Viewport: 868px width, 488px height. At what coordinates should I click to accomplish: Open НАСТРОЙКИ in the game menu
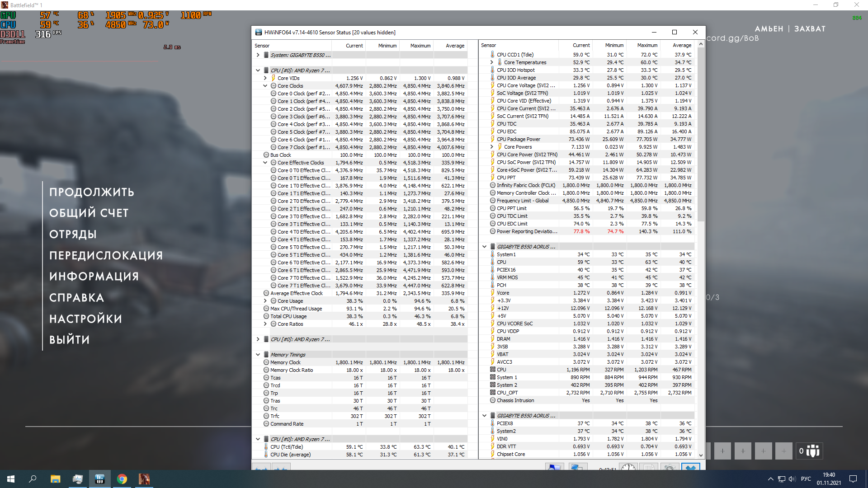click(x=85, y=319)
